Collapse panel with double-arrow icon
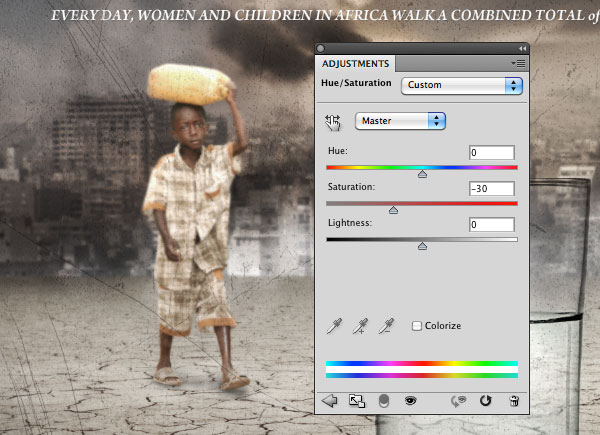Image resolution: width=600 pixels, height=435 pixels. pos(522,48)
